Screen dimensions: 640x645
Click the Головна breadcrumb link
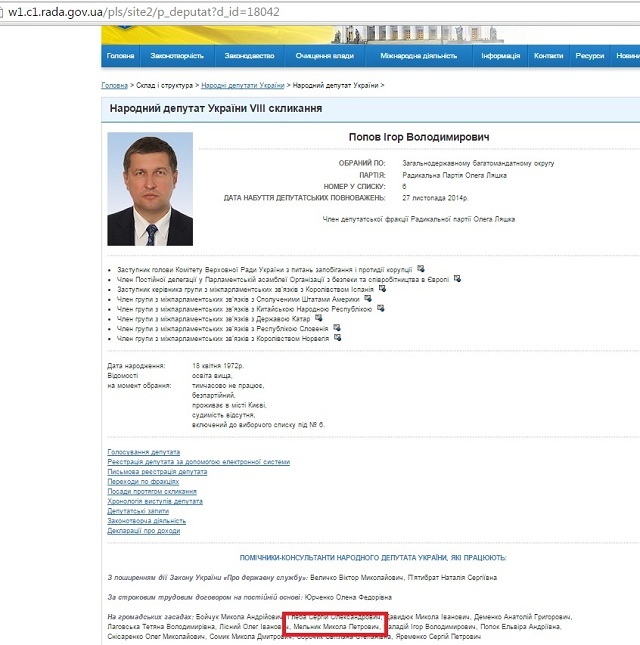(x=114, y=86)
